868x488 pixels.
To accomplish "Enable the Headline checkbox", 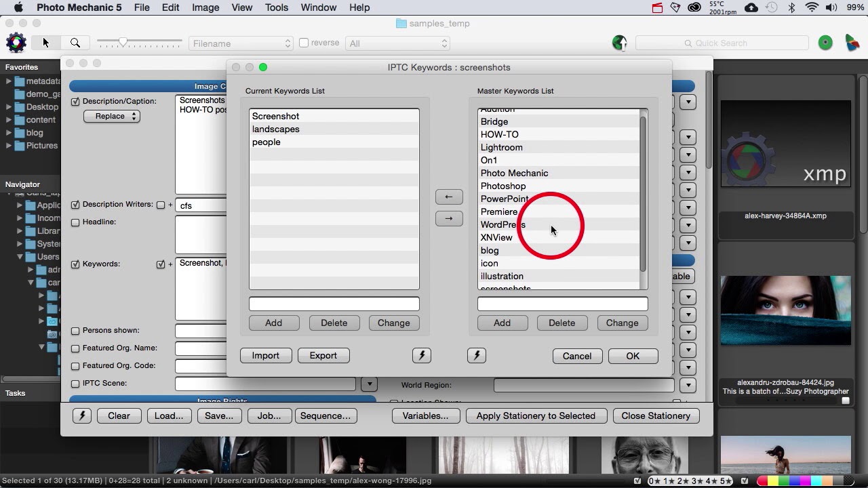I will 75,222.
